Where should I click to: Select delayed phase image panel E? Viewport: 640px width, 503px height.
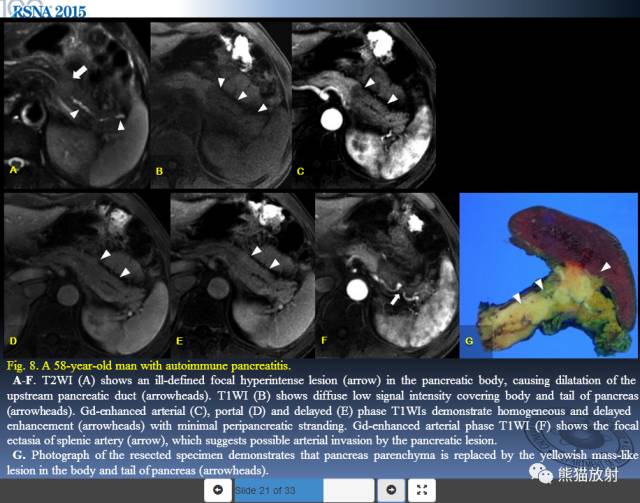click(242, 275)
